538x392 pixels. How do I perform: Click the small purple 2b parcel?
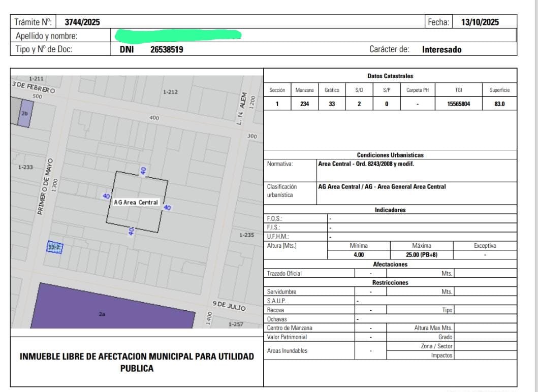[25, 114]
